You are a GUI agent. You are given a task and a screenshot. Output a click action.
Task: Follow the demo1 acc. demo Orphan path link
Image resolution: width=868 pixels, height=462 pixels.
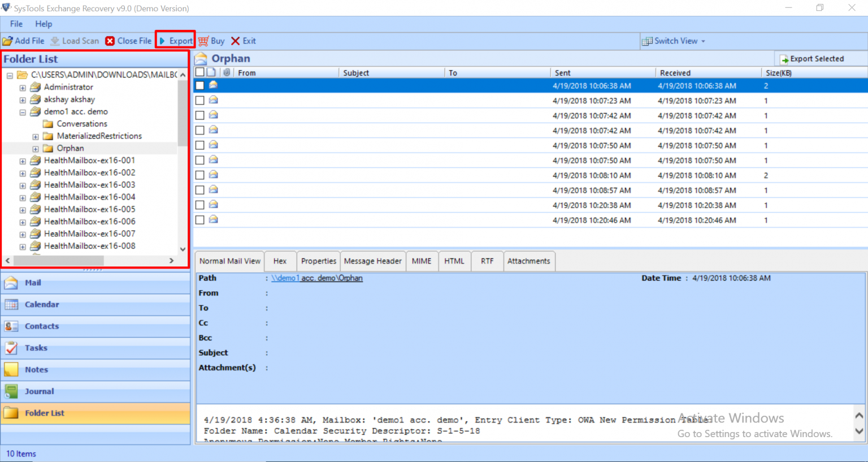click(317, 278)
